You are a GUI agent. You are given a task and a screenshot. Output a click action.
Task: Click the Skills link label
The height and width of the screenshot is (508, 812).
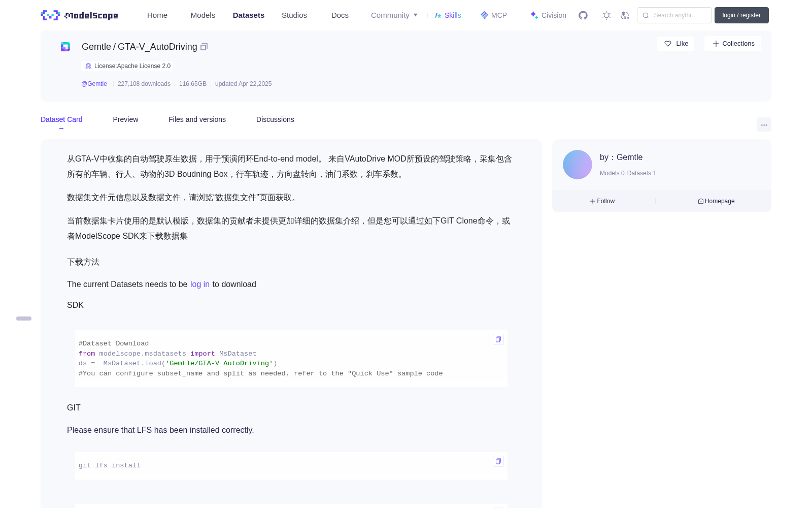[x=453, y=15]
